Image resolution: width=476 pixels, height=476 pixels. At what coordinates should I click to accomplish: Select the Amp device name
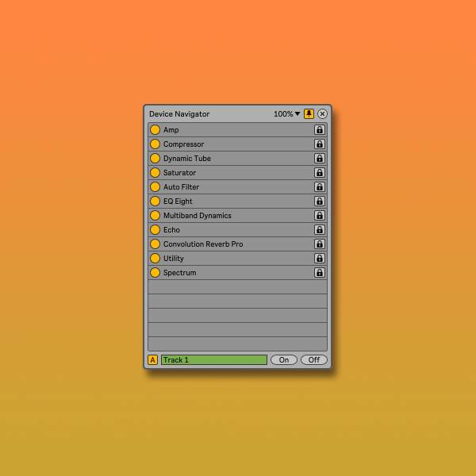point(171,130)
